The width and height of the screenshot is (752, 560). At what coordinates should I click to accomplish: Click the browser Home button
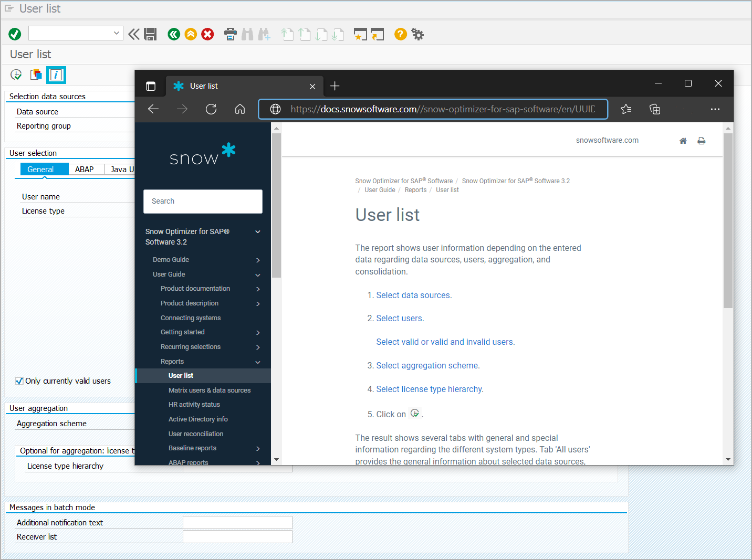tap(240, 109)
